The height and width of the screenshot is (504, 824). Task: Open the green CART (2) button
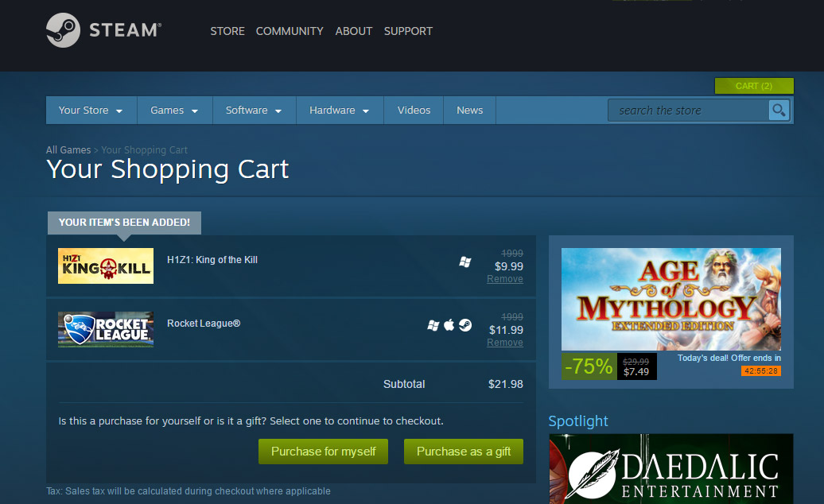tap(754, 86)
